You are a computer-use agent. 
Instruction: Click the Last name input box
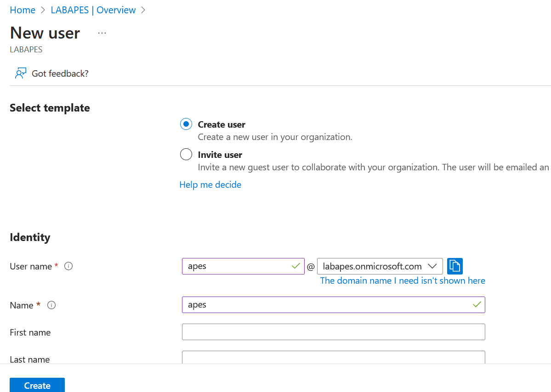[333, 357]
